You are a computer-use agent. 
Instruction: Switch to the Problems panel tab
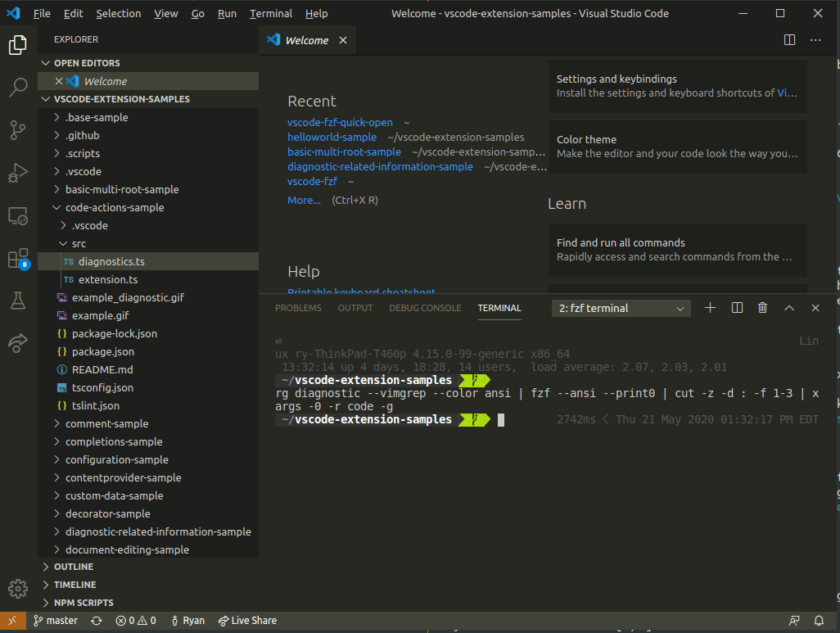pyautogui.click(x=298, y=308)
